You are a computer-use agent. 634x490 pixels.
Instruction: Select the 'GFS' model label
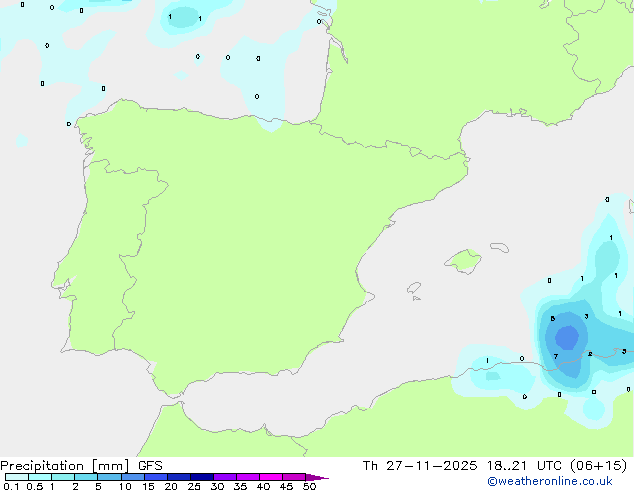coord(150,466)
